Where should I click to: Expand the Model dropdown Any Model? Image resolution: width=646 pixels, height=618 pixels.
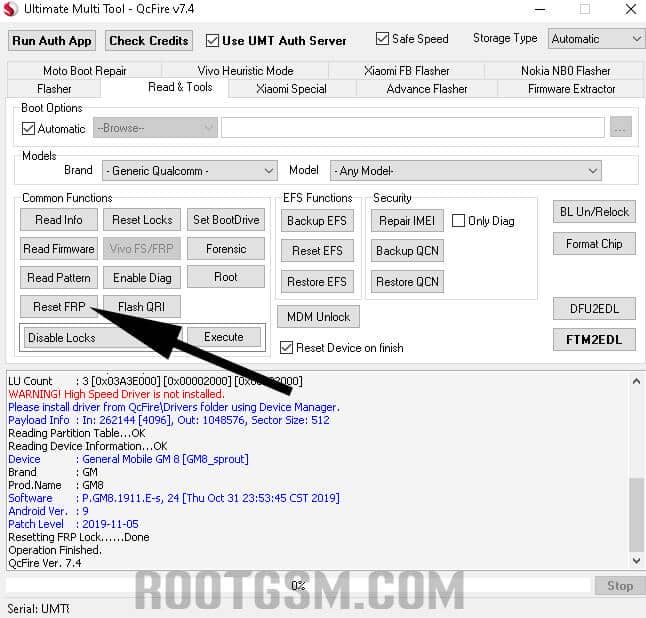(x=466, y=171)
